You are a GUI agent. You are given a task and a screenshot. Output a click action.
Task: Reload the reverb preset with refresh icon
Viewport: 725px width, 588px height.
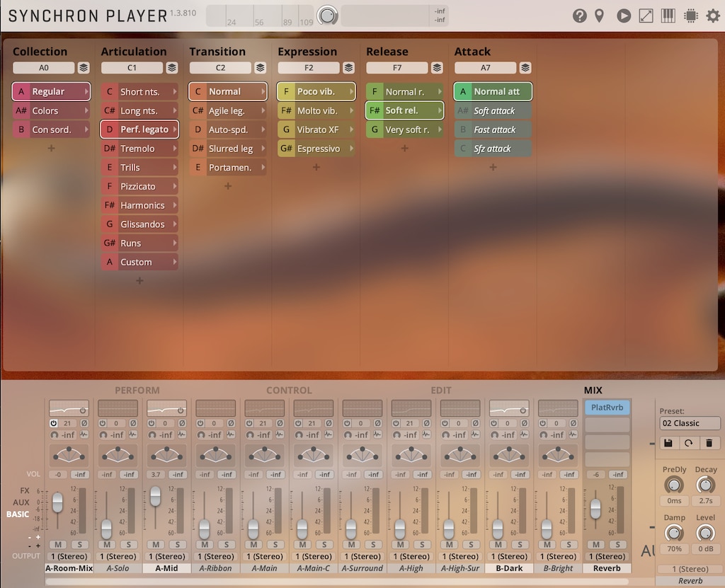tap(688, 443)
